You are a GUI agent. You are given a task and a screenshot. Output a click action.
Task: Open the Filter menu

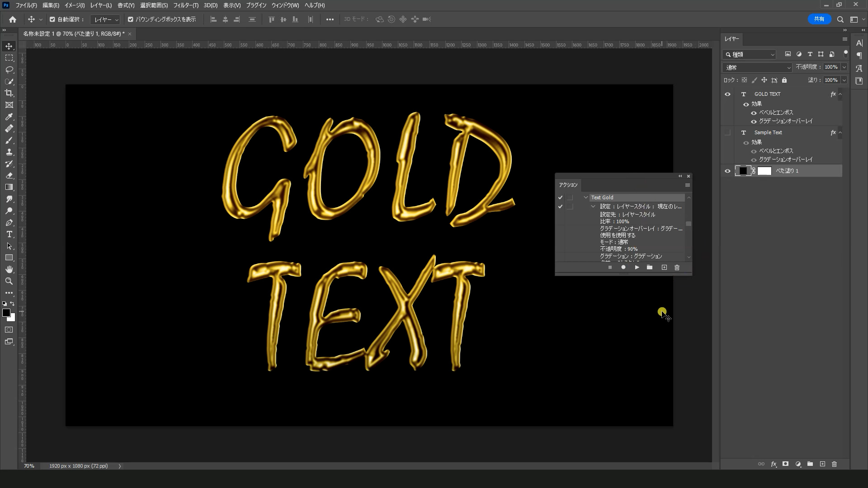pos(185,5)
